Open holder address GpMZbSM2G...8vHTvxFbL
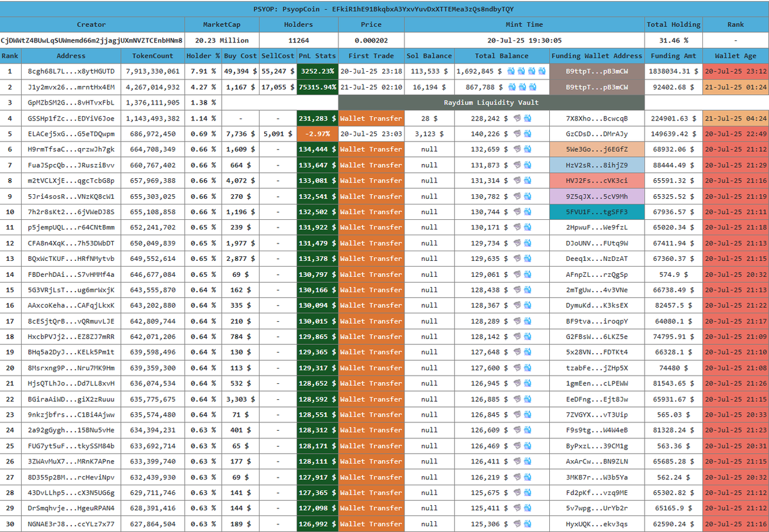The image size is (769, 532). [x=70, y=103]
